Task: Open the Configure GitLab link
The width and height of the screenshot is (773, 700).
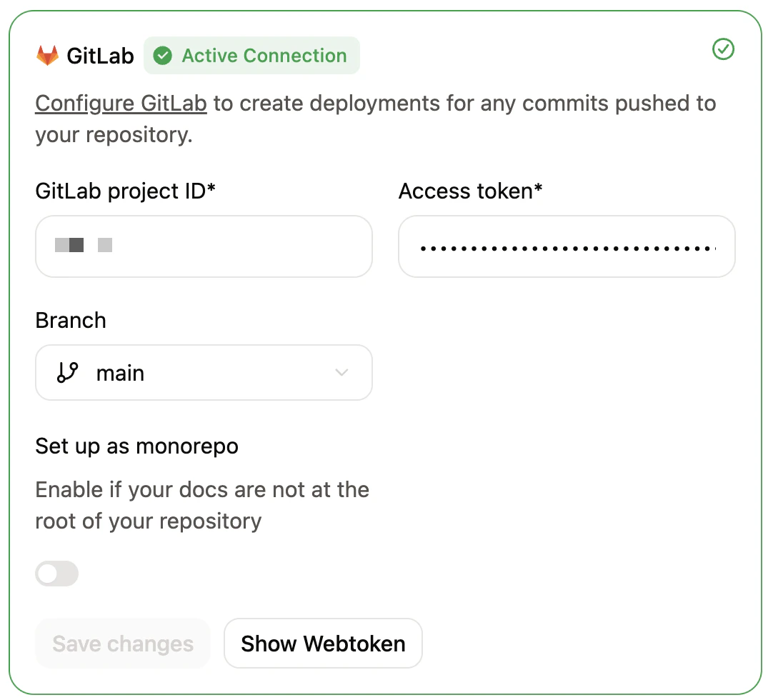Action: [x=120, y=103]
